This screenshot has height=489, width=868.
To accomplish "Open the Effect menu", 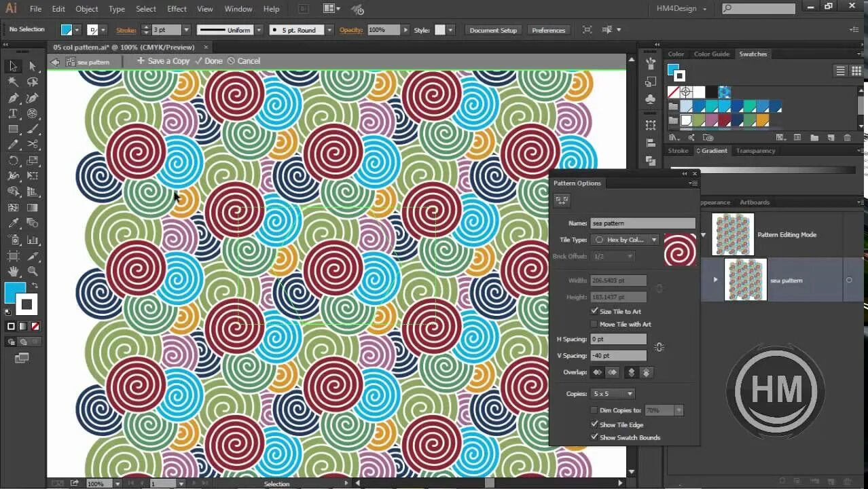I will pos(177,9).
